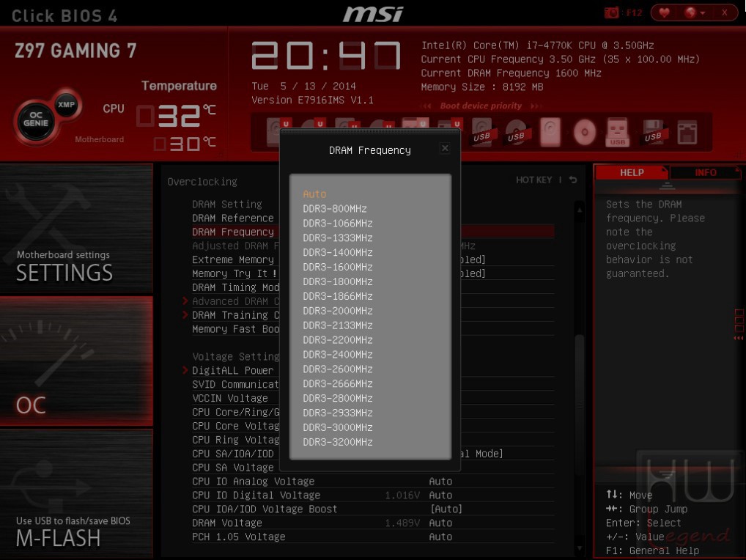
Task: Click the HOT KEY label
Action: [x=533, y=180]
